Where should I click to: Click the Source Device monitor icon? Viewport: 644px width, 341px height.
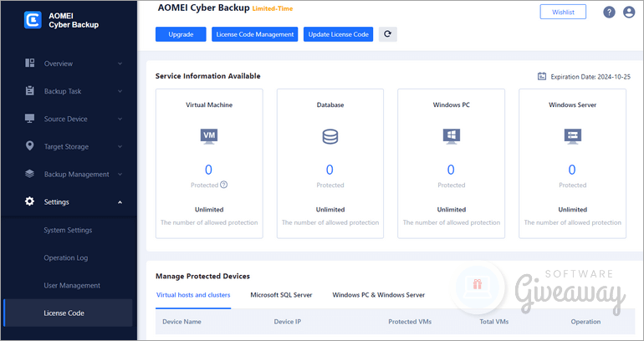pyautogui.click(x=29, y=119)
